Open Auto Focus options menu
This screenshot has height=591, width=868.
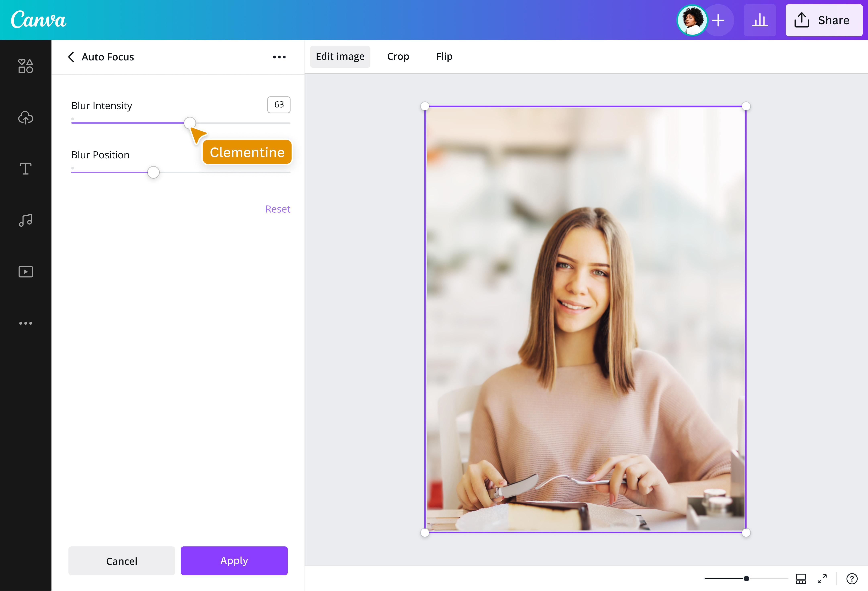pos(279,57)
